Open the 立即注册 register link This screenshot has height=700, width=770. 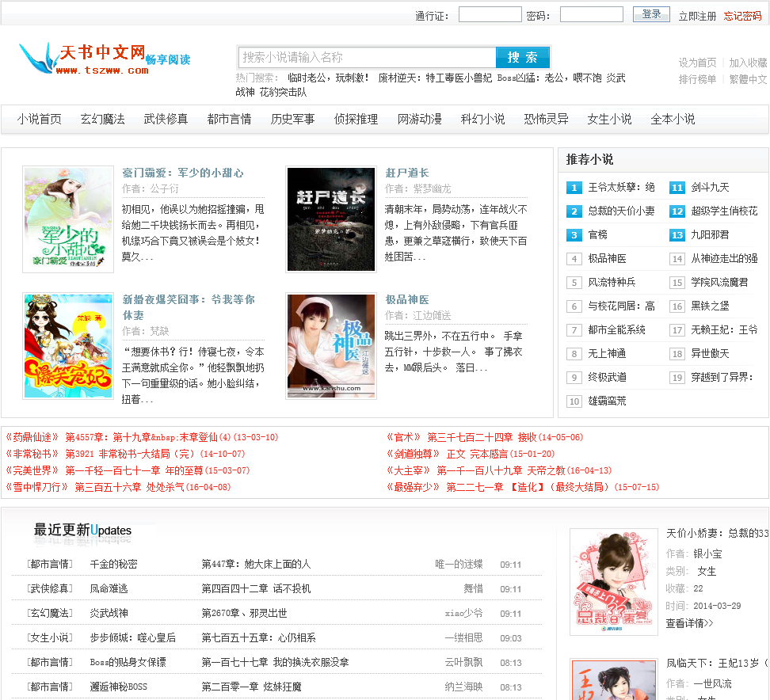coord(697,16)
